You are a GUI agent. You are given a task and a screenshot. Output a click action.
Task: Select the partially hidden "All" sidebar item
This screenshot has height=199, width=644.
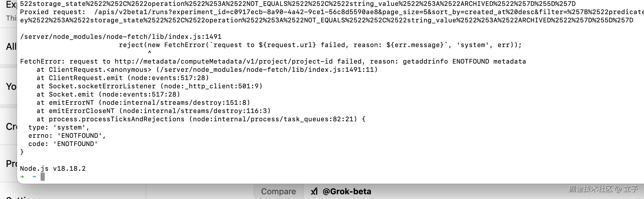tap(11, 47)
